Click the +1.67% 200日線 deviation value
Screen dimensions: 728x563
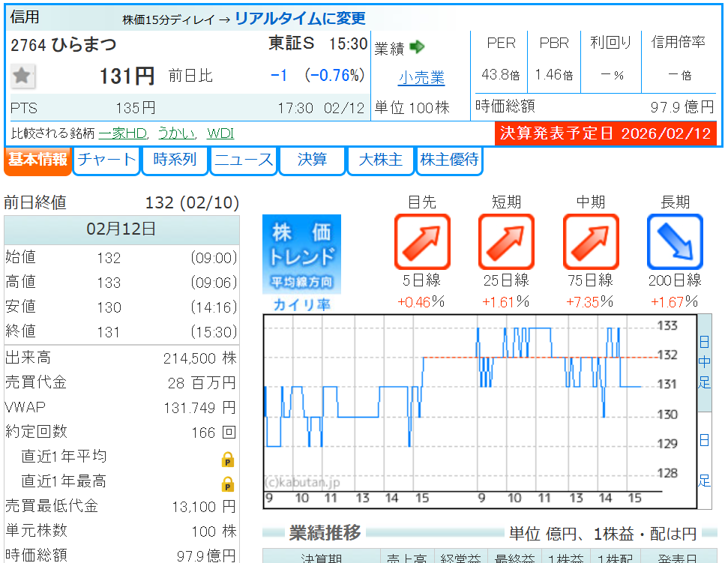pyautogui.click(x=674, y=302)
